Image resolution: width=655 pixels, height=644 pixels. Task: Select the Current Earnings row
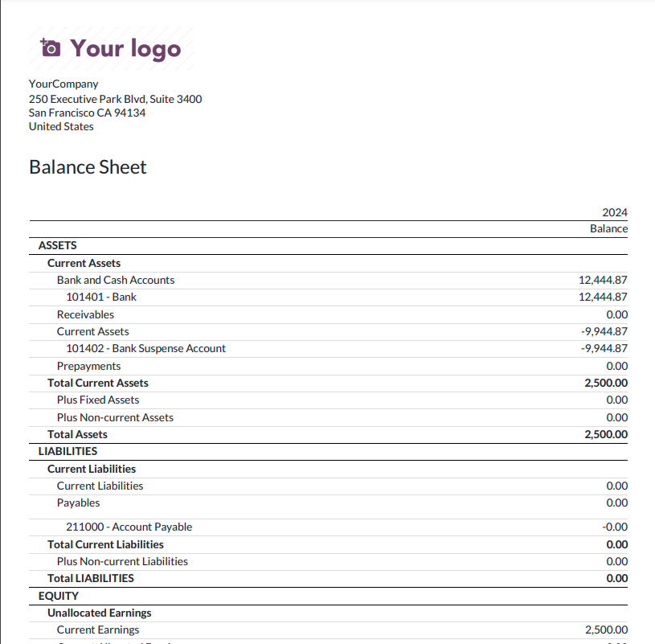98,630
